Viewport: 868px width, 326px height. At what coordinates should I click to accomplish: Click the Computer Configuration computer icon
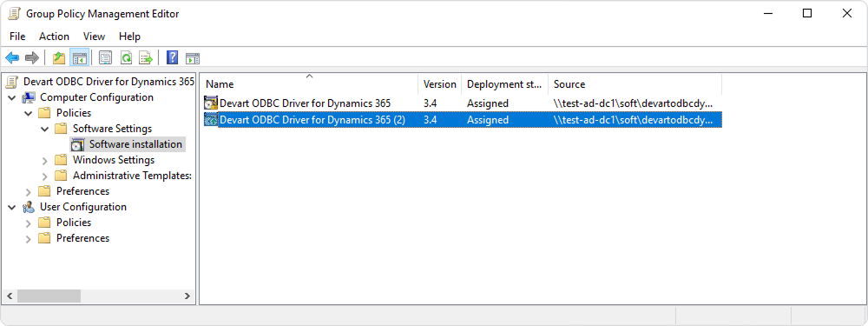29,97
